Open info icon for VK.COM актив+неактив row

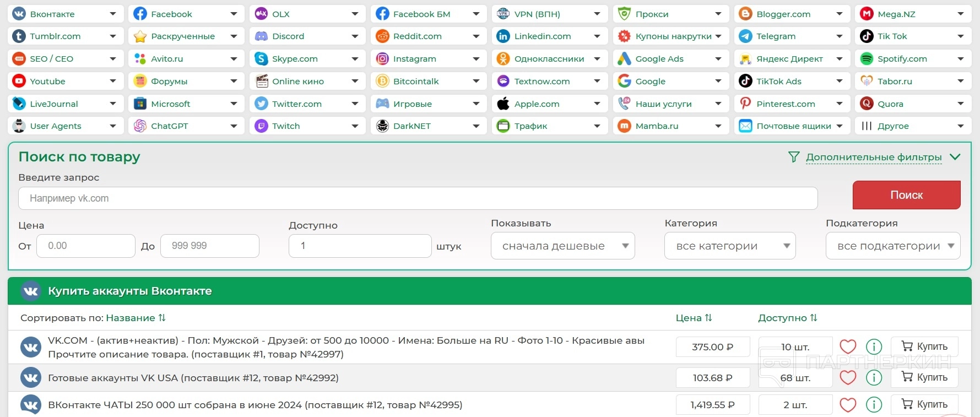pos(874,346)
